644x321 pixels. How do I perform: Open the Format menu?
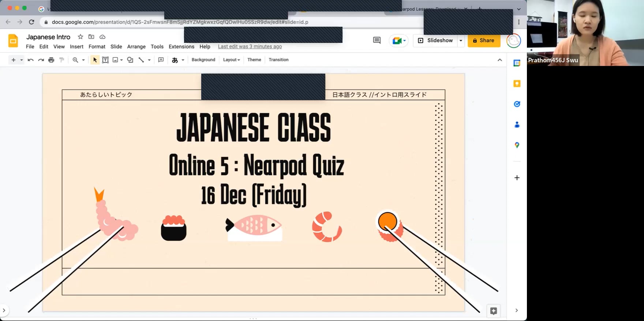click(x=97, y=47)
